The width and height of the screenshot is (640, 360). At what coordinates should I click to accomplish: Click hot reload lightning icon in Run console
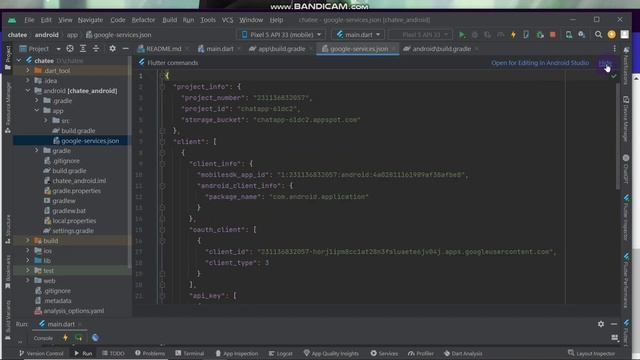click(65, 338)
